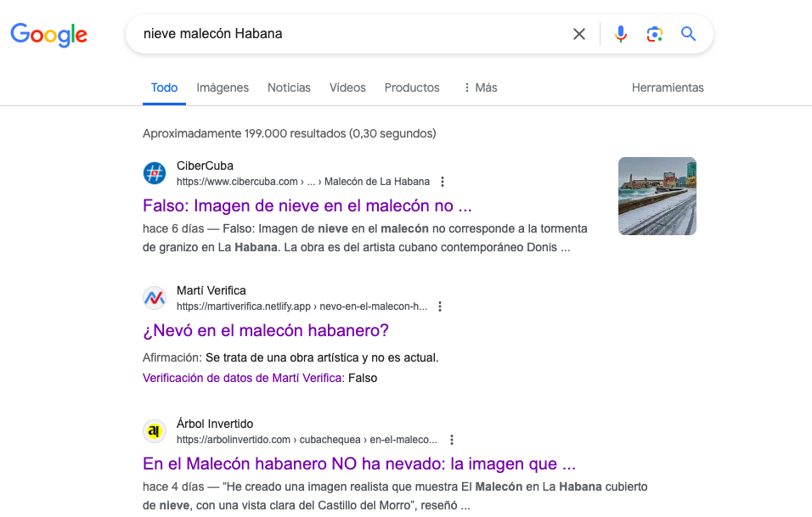The image size is (812, 517).
Task: Open options menu for Árbol Invertido result
Action: point(452,440)
